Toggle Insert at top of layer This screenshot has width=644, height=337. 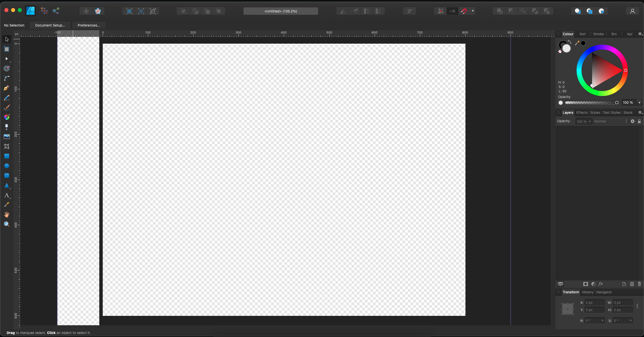click(x=589, y=11)
